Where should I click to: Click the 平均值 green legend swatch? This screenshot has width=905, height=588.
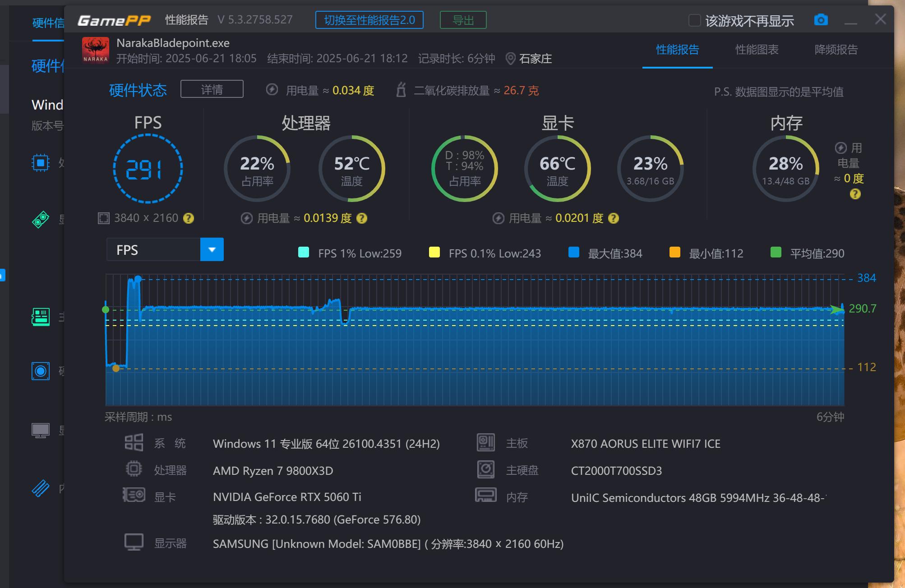click(x=776, y=252)
